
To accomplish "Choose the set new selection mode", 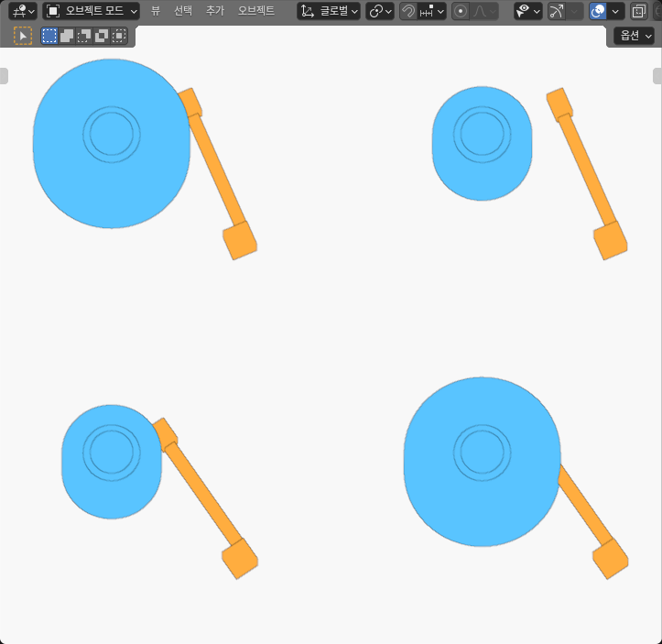I will pyautogui.click(x=49, y=36).
